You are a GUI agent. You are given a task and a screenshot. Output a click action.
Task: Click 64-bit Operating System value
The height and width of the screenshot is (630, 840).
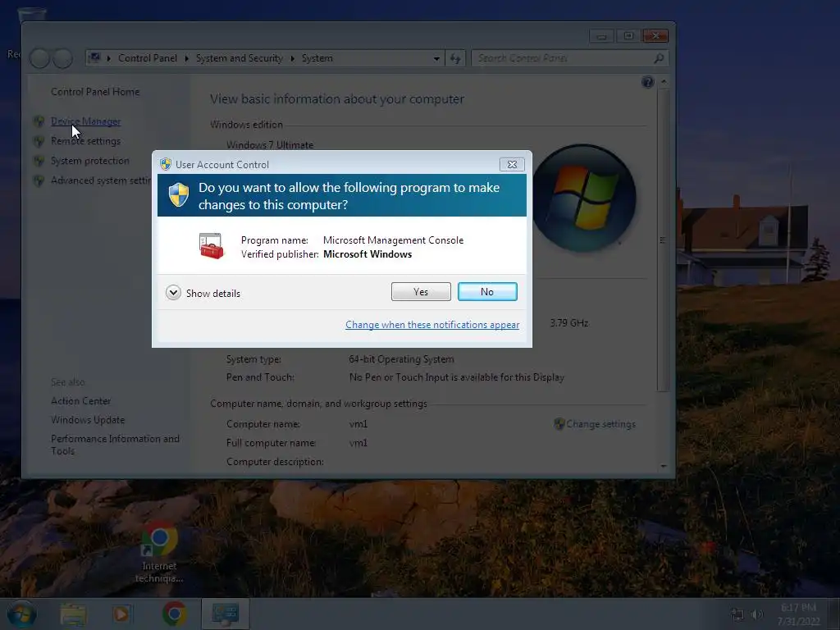401,359
